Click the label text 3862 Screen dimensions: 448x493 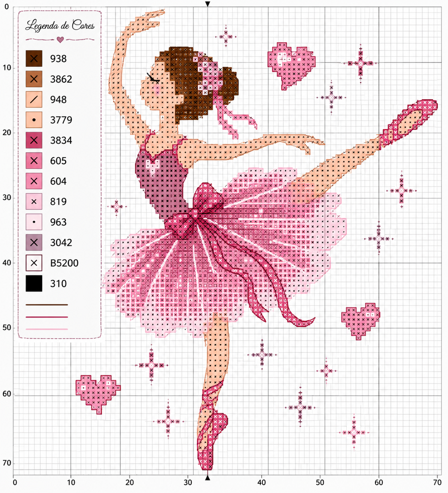[61, 79]
